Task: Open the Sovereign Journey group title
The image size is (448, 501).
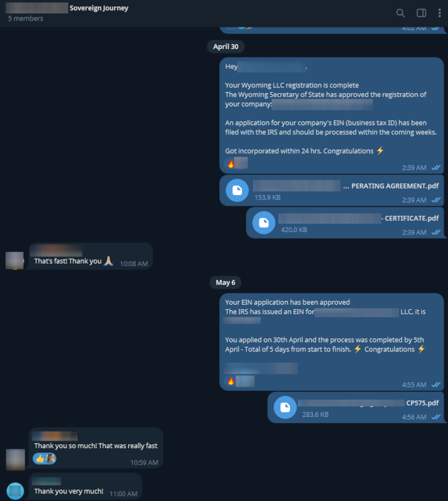Action: 99,8
